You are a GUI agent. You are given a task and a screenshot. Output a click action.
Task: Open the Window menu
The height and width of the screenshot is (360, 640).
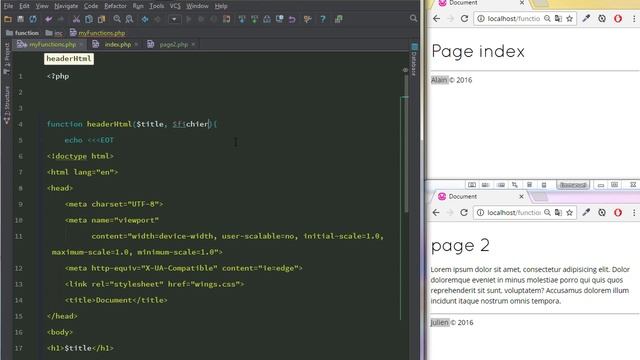point(197,6)
